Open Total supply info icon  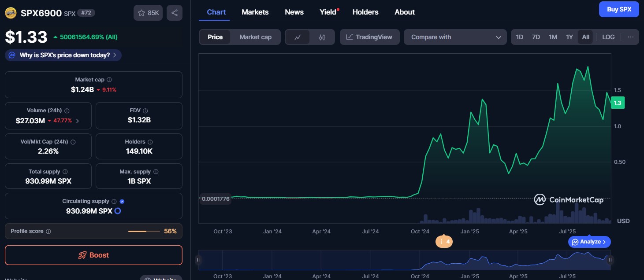[x=65, y=172]
